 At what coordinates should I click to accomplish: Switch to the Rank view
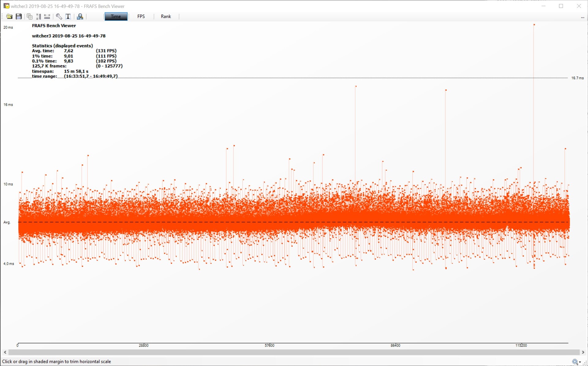click(166, 17)
